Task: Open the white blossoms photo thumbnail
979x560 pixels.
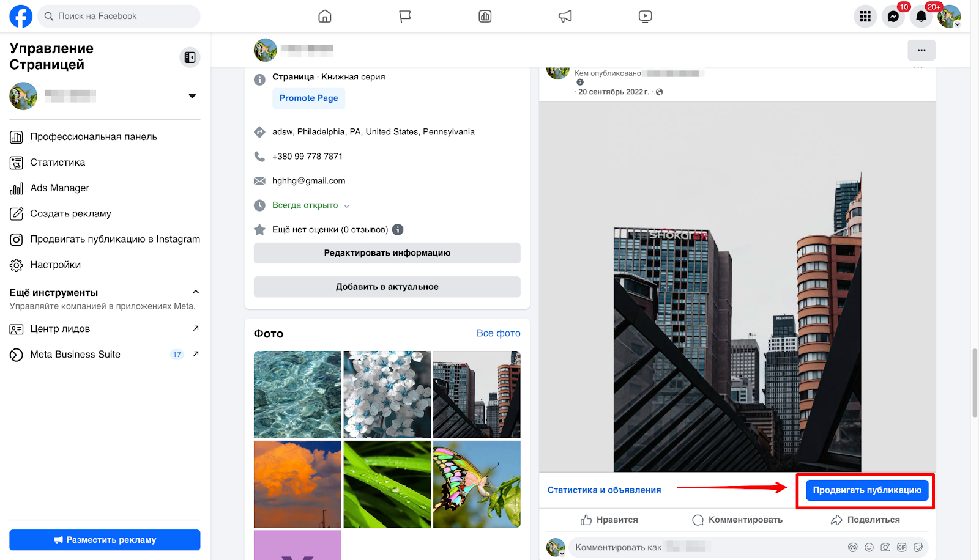Action: (387, 394)
